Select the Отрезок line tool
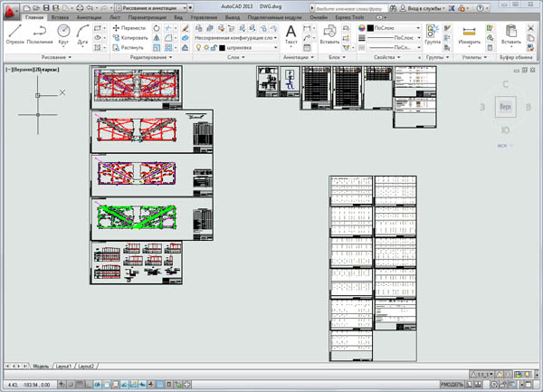The image size is (543, 392). [15, 34]
